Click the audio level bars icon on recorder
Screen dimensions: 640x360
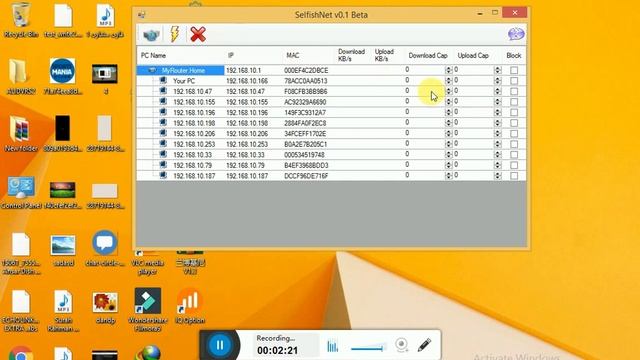coord(333,346)
